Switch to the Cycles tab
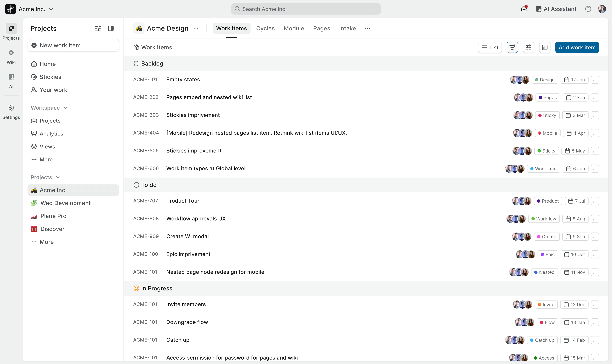612x364 pixels. [x=265, y=28]
